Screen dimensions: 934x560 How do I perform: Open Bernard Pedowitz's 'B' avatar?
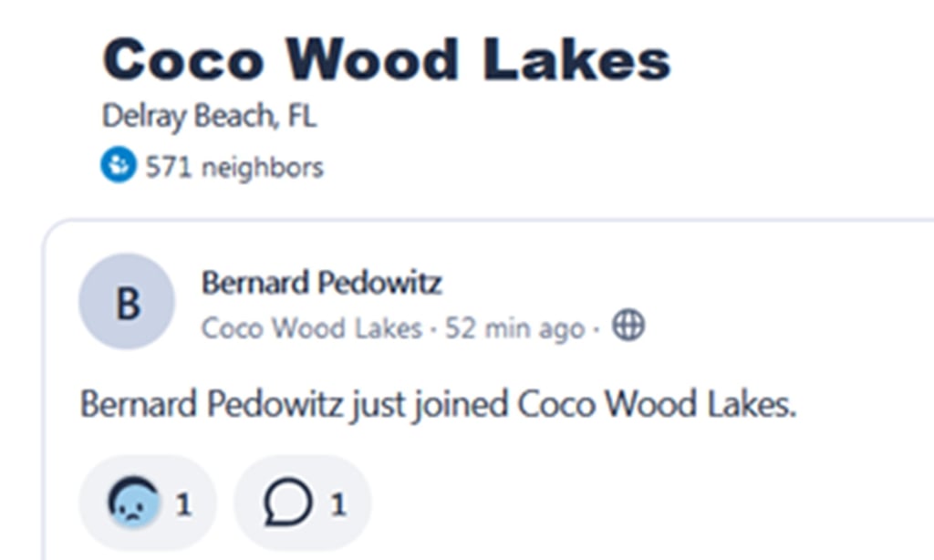click(127, 302)
